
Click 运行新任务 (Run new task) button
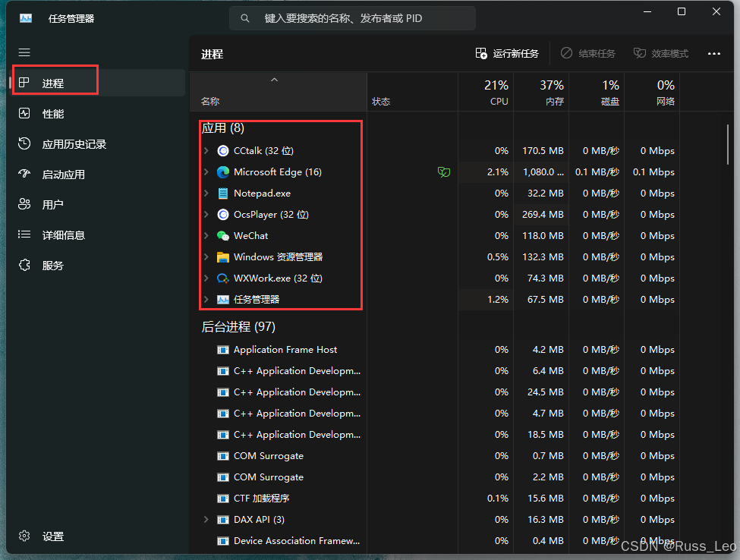(507, 54)
